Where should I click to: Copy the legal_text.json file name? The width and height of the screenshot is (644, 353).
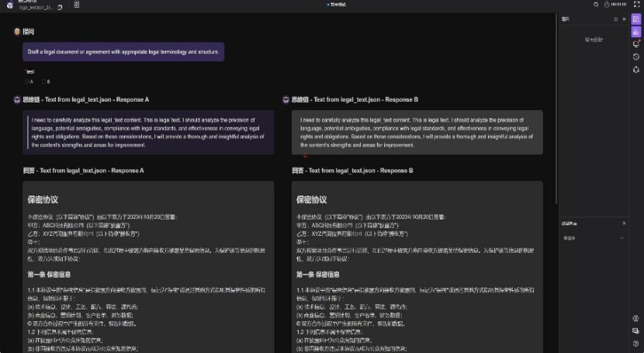[60, 8]
